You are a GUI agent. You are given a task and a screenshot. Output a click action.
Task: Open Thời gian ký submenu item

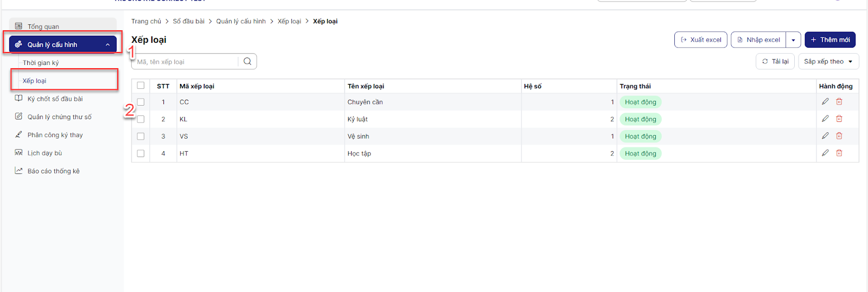pyautogui.click(x=41, y=63)
